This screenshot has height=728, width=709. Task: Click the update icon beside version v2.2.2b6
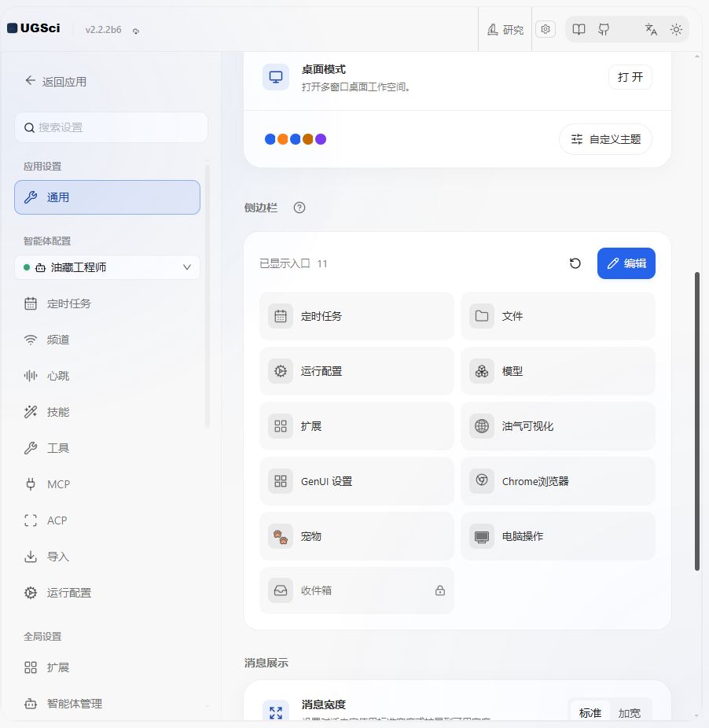tap(135, 31)
